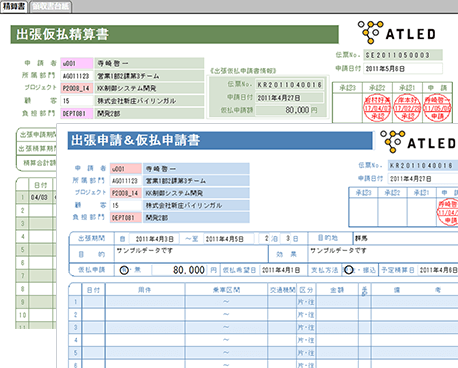Click the empty 承認2 stamp cell on blue form
The image size is (458, 368).
[392, 212]
